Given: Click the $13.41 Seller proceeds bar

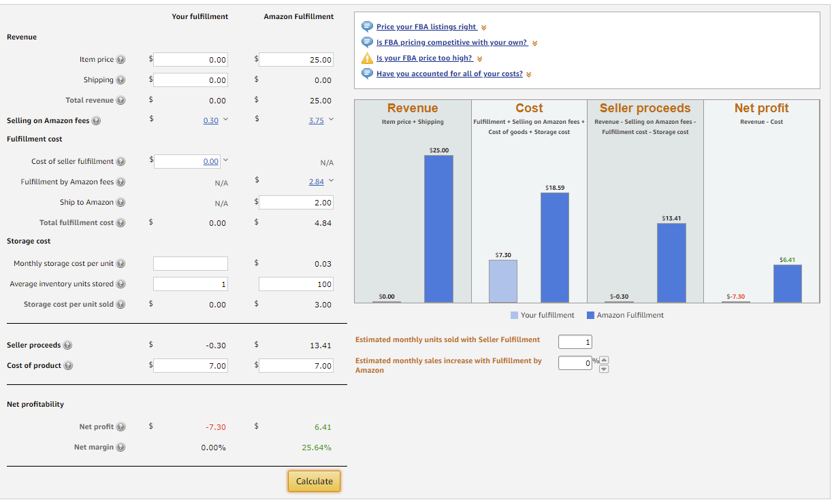Looking at the screenshot, I should tap(671, 263).
